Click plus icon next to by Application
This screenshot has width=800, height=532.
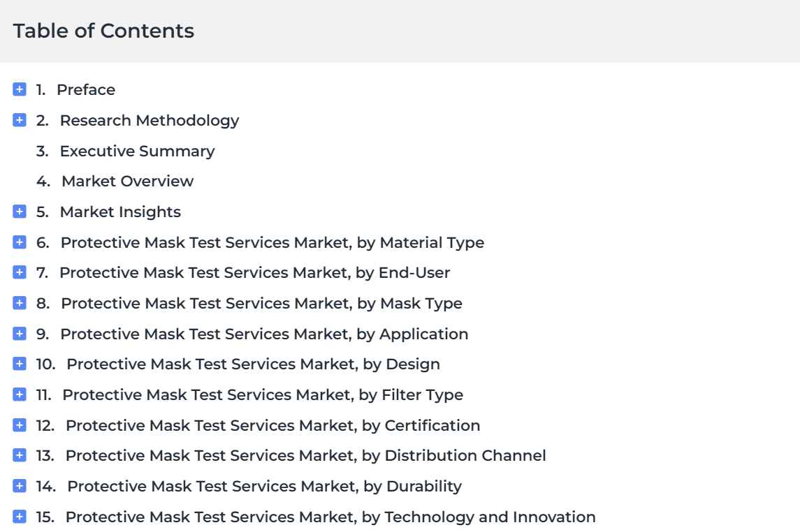[20, 334]
